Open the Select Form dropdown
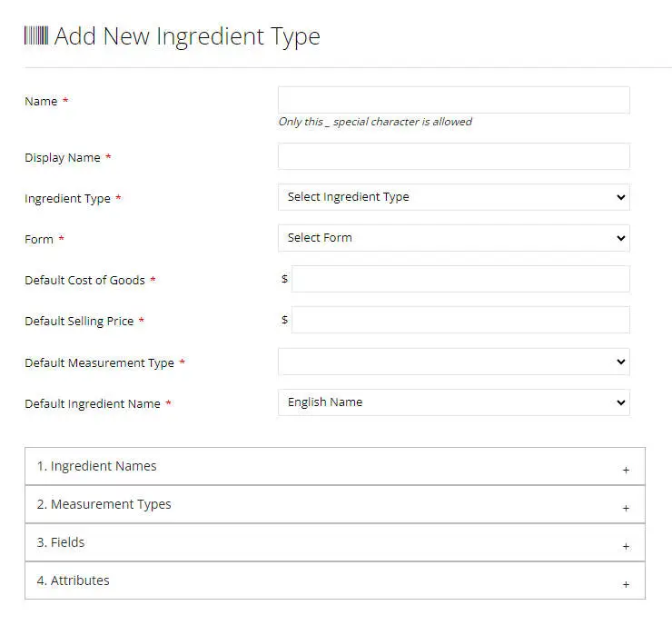The width and height of the screenshot is (672, 635). click(453, 238)
